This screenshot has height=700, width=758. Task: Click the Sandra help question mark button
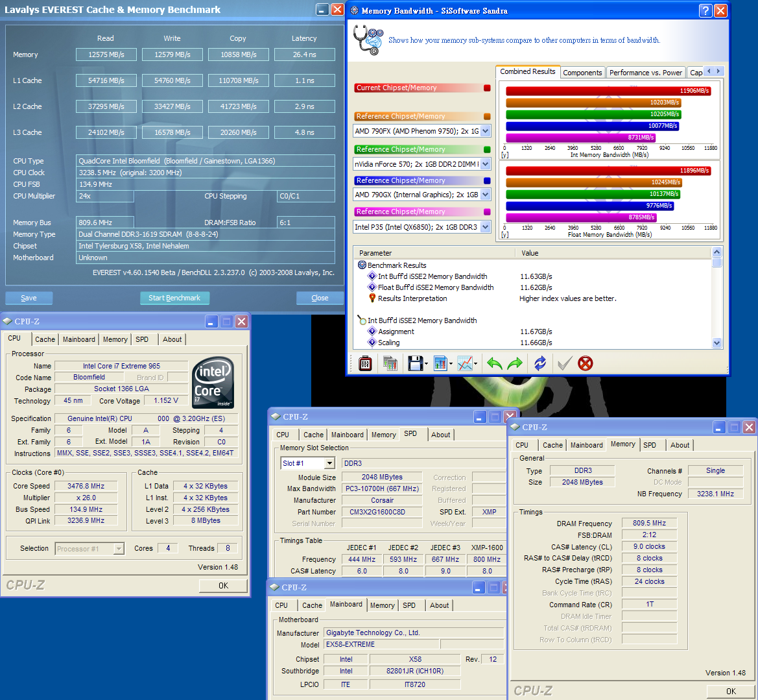pos(705,10)
